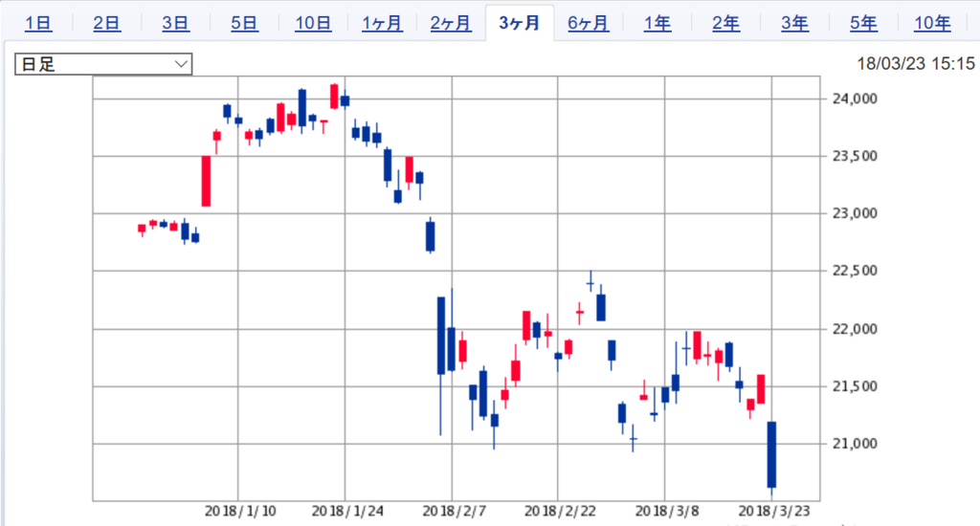
Task: Open the 3年 chart range
Action: 795,24
